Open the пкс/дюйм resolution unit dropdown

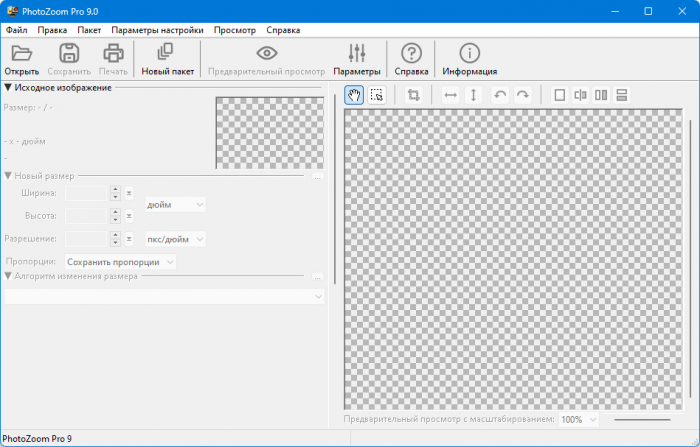[x=175, y=239]
